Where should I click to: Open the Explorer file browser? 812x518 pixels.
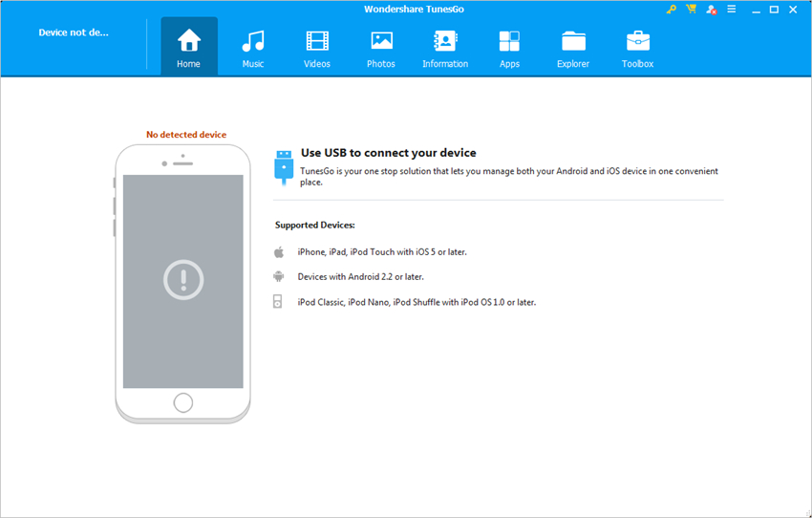pyautogui.click(x=573, y=47)
